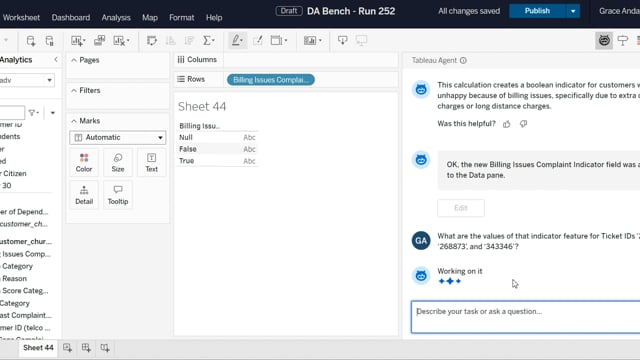This screenshot has width=640, height=360.
Task: Click the Billing Issues Complaint pill on Rows
Action: 271,80
